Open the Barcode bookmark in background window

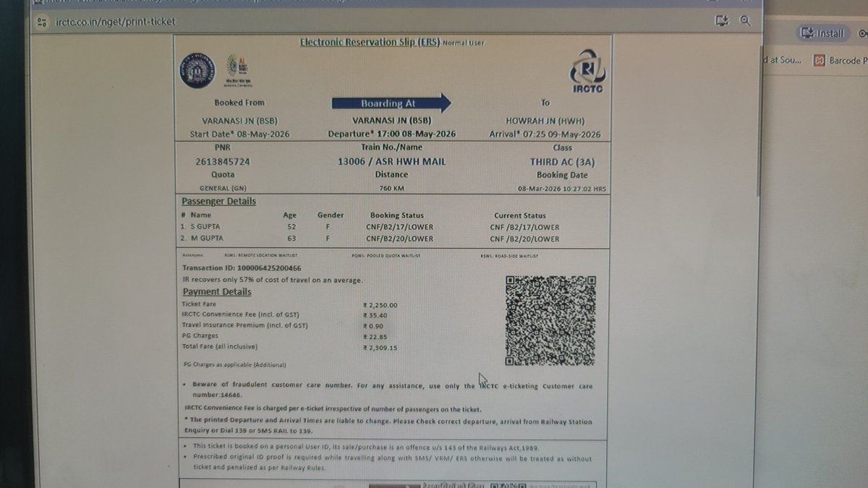tap(839, 61)
